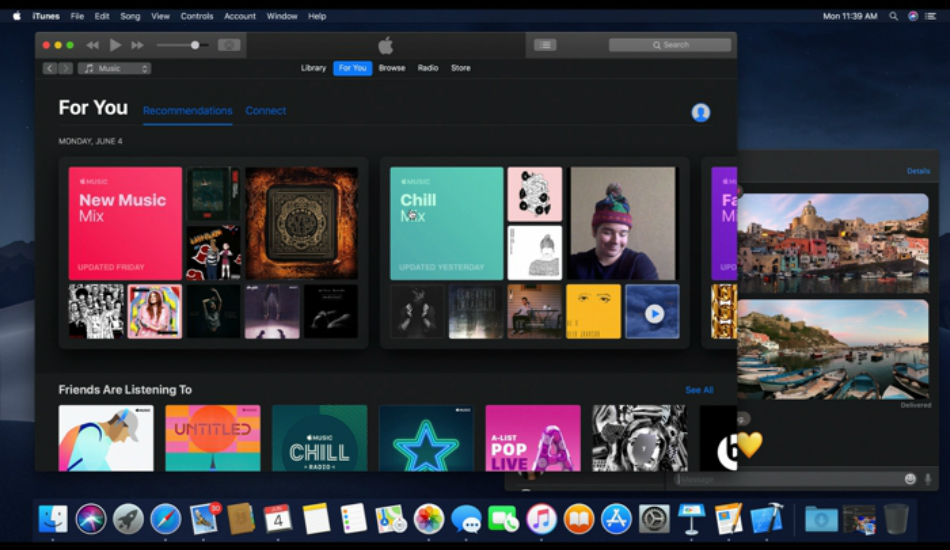
Task: Click the Spotlight search icon in menu bar
Action: click(x=893, y=16)
